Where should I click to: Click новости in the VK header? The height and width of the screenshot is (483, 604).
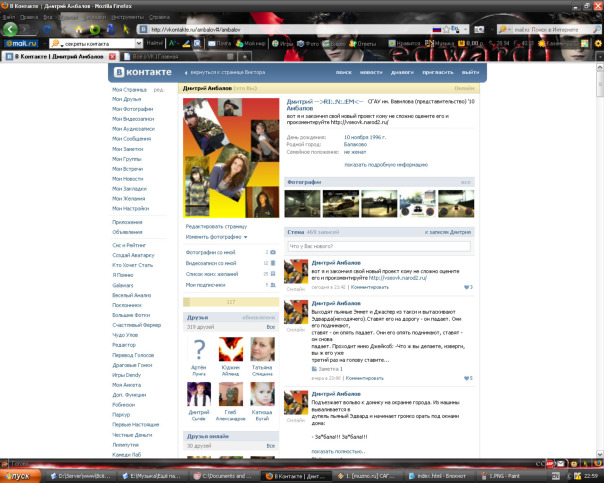371,72
